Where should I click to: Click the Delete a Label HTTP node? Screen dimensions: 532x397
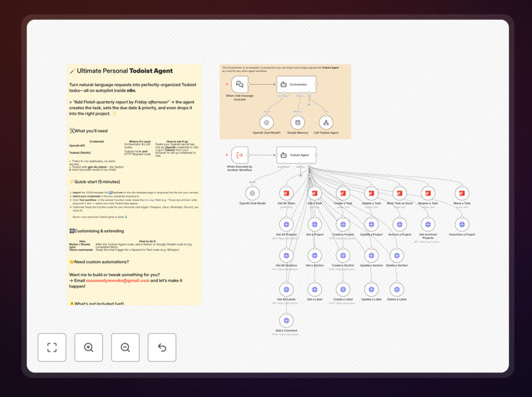click(397, 290)
